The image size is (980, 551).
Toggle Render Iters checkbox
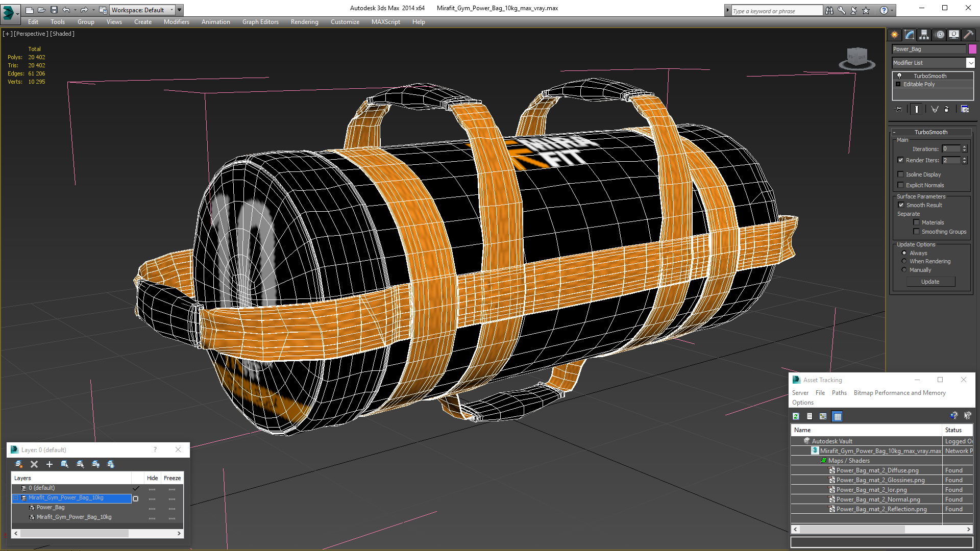tap(901, 160)
